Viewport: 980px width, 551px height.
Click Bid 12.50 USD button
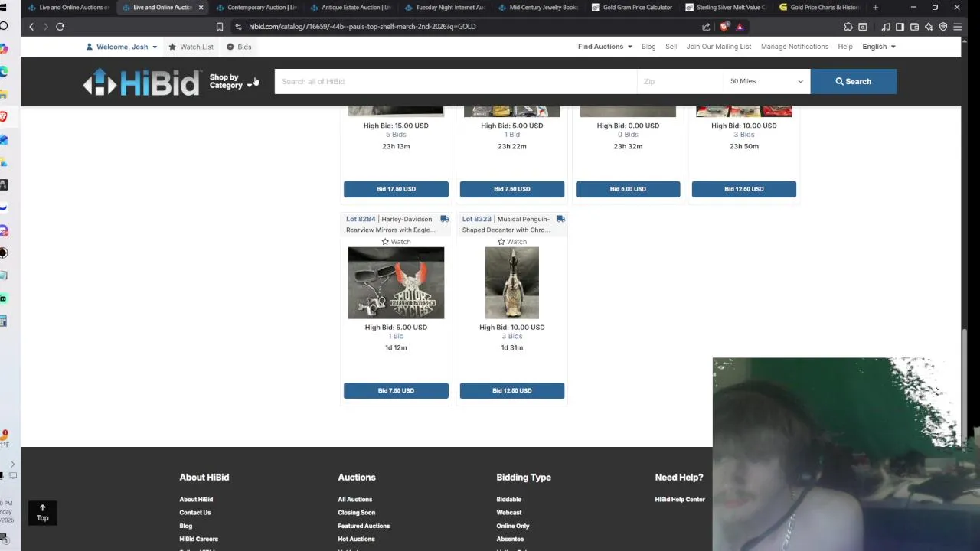pyautogui.click(x=743, y=189)
